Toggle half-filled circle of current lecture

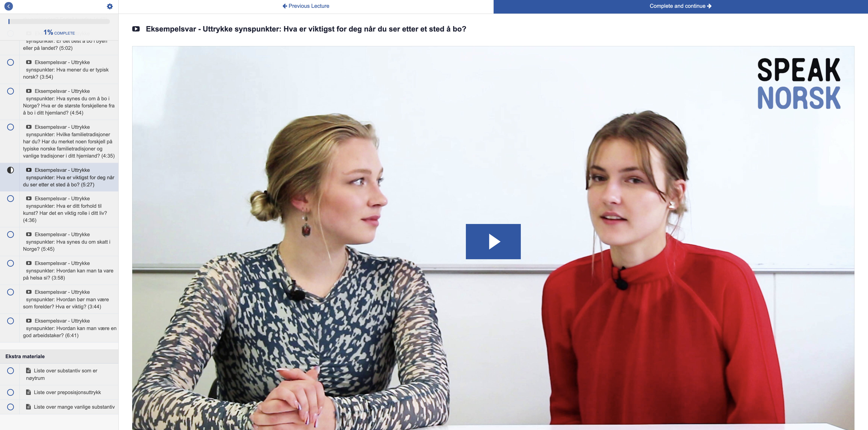11,170
